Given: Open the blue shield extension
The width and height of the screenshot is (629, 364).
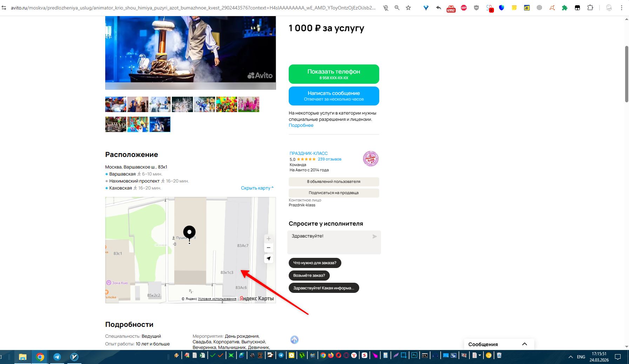Looking at the screenshot, I should 502,8.
